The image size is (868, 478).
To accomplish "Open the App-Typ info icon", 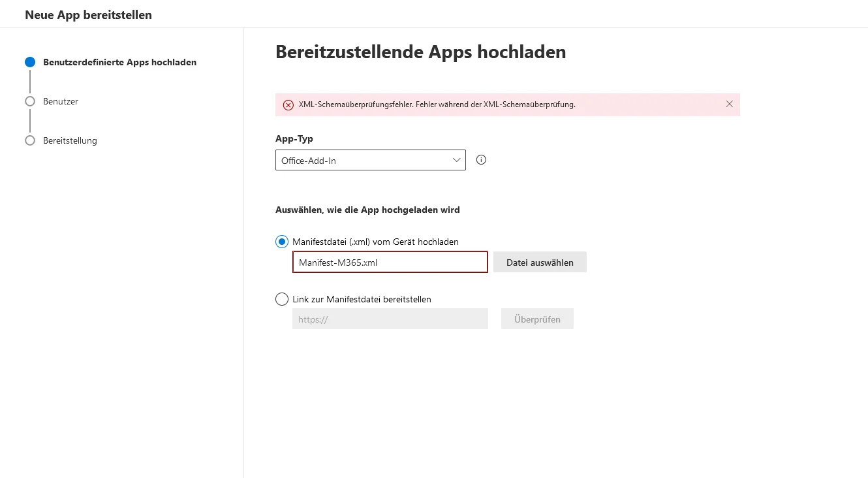I will (x=482, y=160).
